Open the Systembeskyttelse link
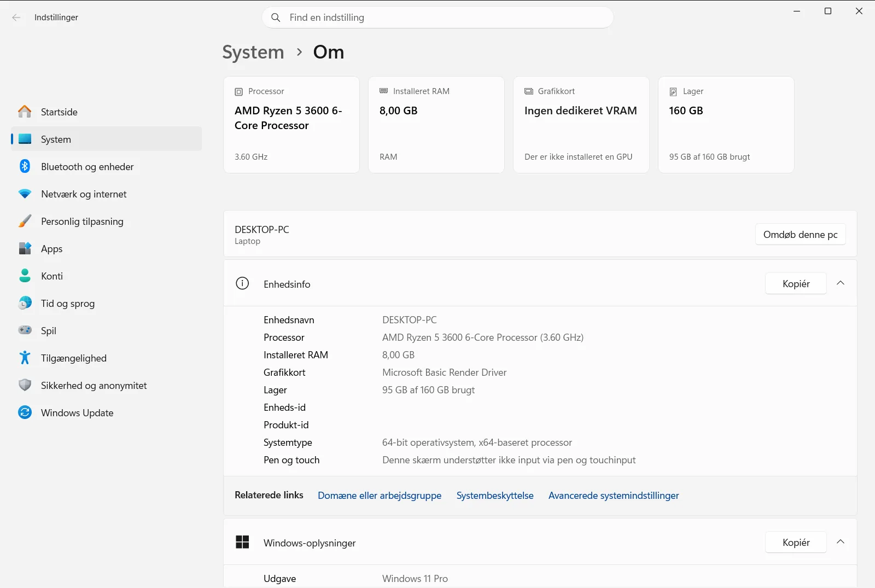 495,496
